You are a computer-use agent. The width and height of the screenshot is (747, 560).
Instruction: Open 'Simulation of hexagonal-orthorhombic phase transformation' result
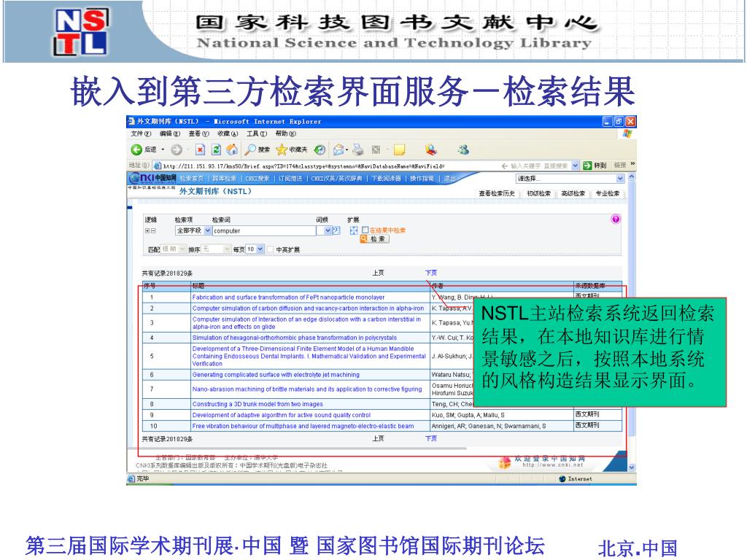[295, 338]
